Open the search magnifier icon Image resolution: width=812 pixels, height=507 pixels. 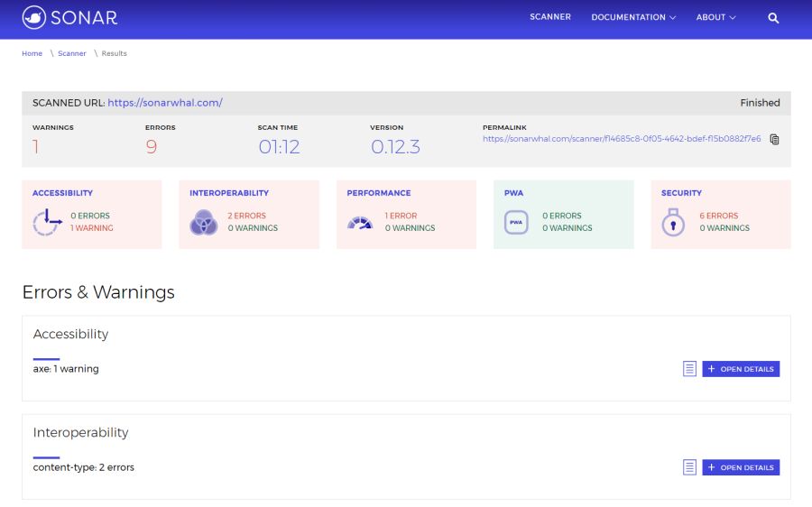click(x=773, y=17)
